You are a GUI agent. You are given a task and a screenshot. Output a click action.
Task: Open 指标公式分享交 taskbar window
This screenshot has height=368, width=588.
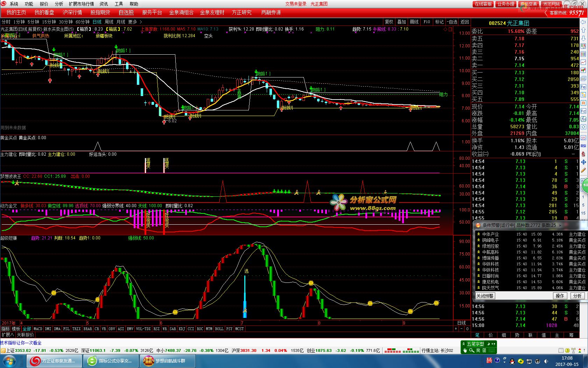[111, 361]
